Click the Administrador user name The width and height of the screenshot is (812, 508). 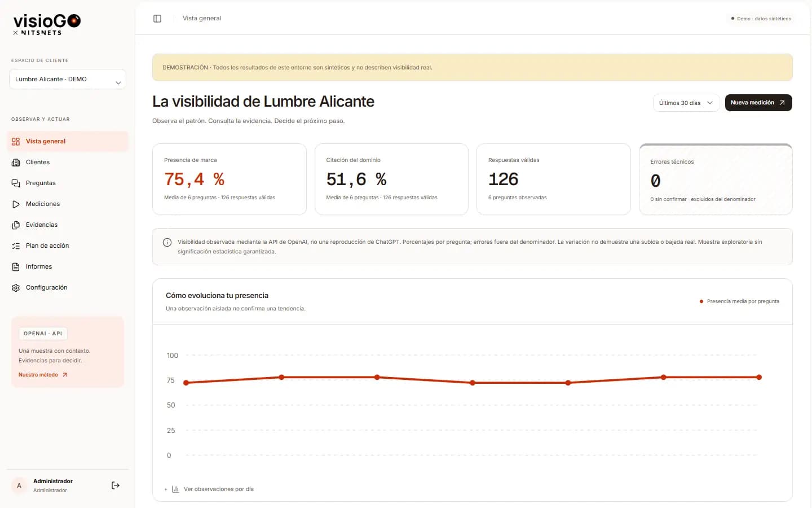pos(53,481)
